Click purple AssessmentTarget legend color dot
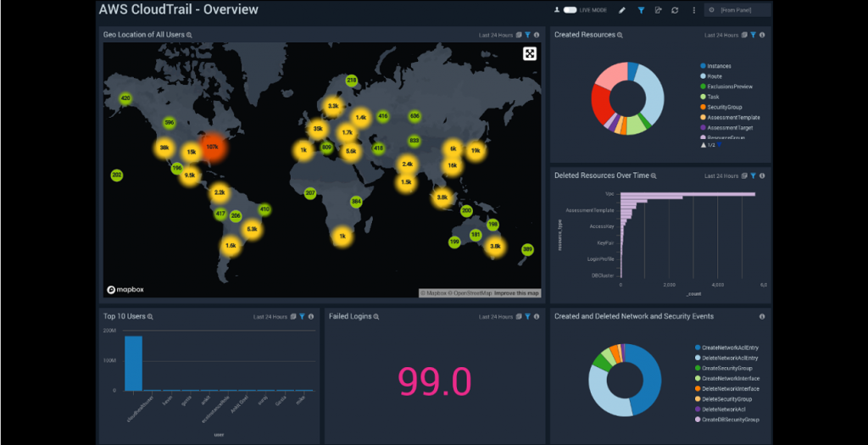 (703, 127)
